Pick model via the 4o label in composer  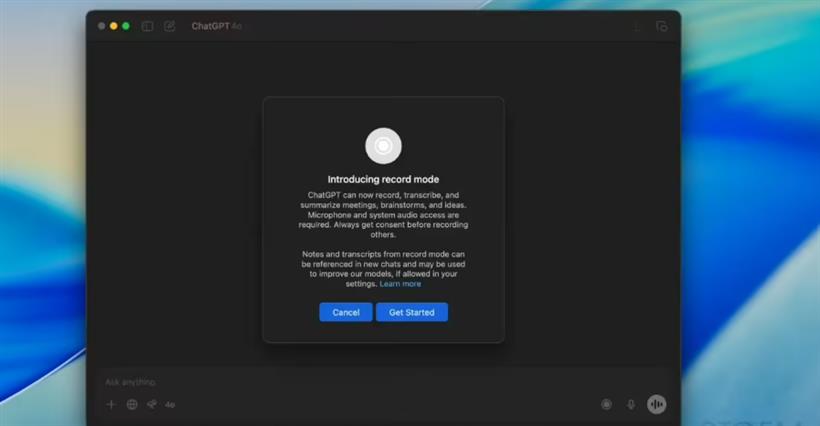coord(170,405)
